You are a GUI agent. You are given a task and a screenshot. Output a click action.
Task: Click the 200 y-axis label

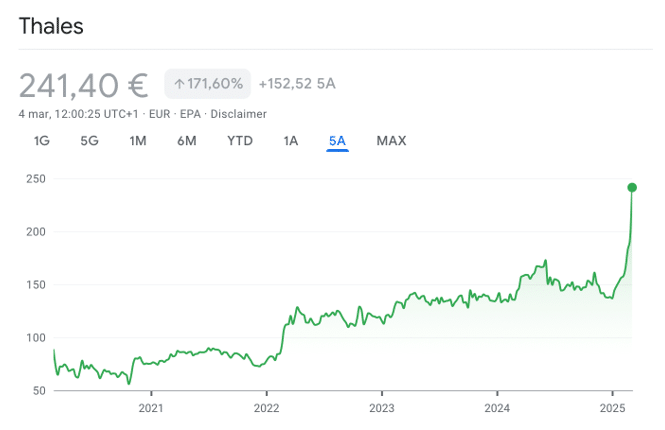tap(36, 232)
